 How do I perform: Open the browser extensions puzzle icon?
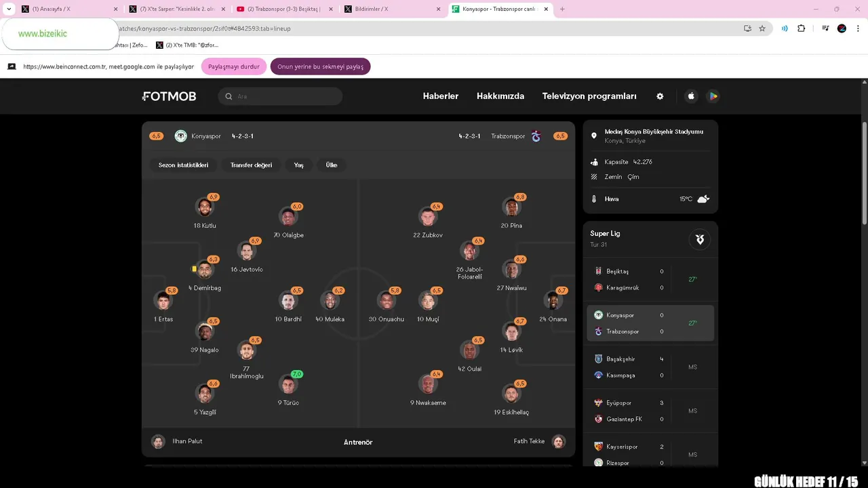[x=801, y=28]
